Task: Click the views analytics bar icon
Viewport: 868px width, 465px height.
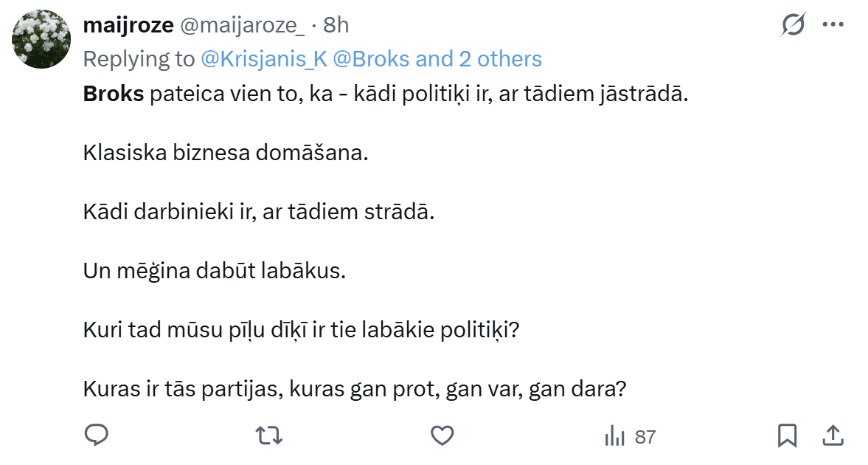Action: pos(614,436)
